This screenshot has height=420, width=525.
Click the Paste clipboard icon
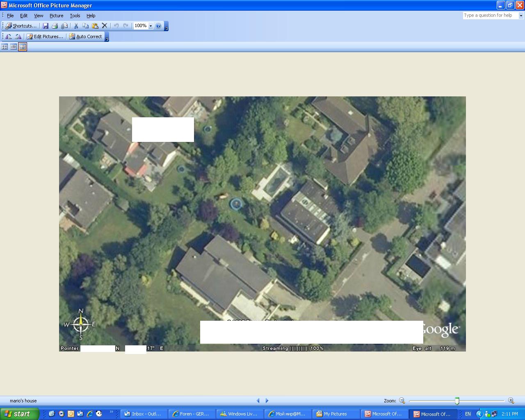click(x=95, y=26)
